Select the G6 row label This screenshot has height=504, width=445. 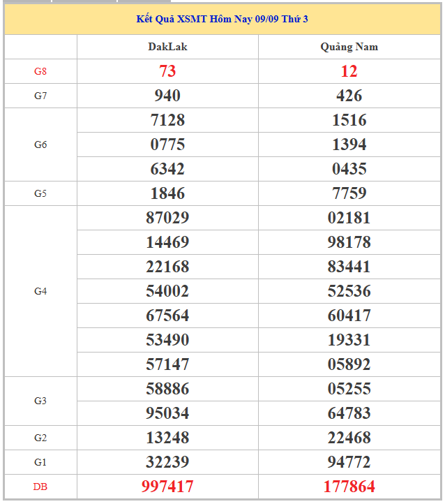[40, 144]
